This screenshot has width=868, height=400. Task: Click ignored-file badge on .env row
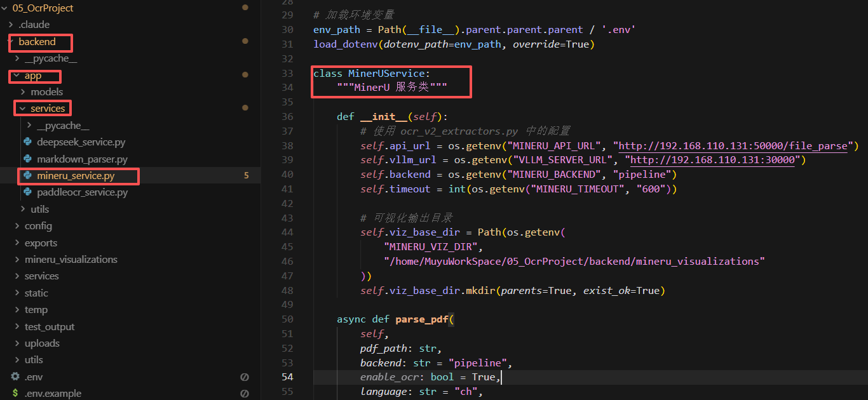[245, 377]
